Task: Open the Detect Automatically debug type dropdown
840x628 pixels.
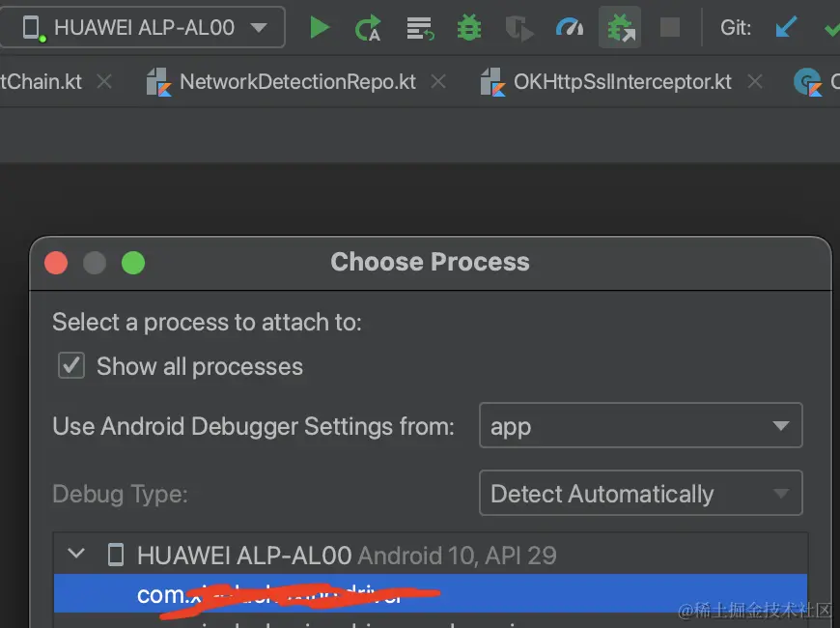Action: click(640, 494)
